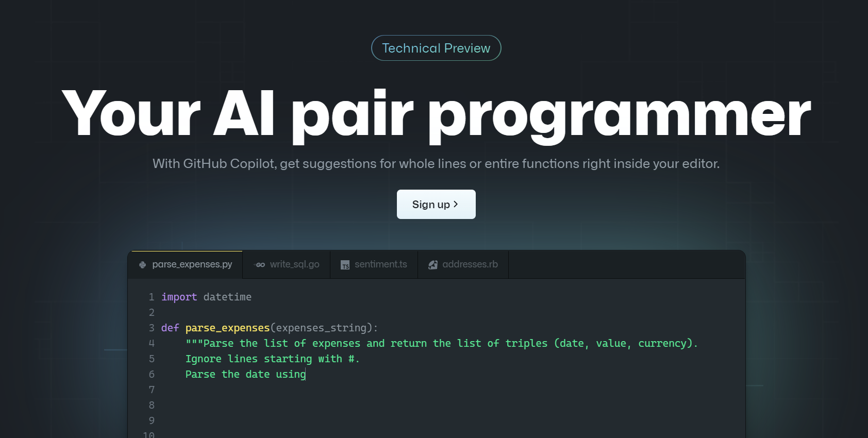Click the TypeScript icon on sentiment.ts tab

tap(345, 265)
